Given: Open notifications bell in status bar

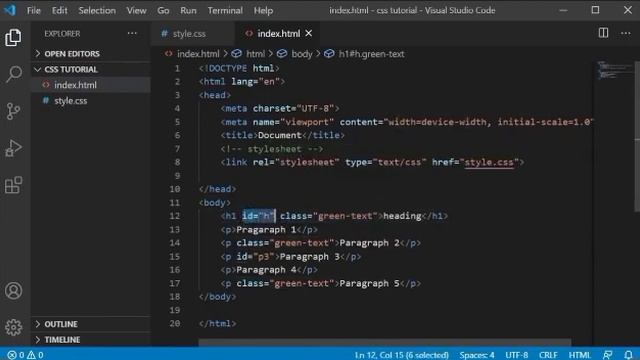Looking at the screenshot, I should pyautogui.click(x=628, y=355).
